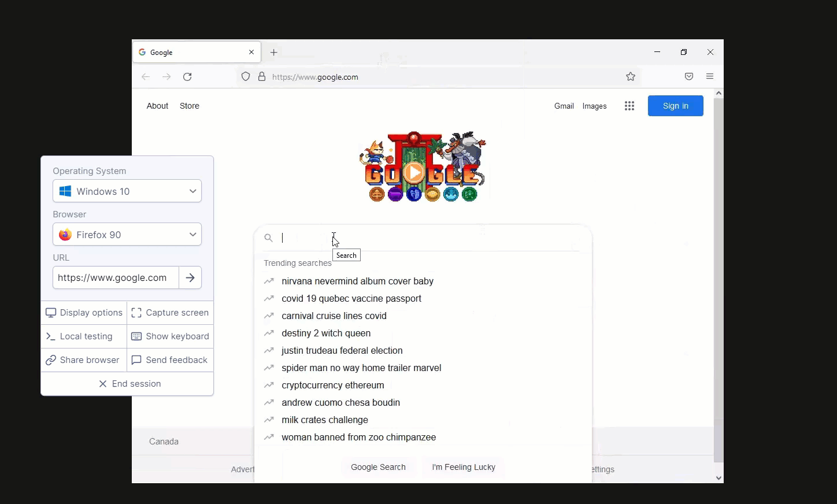Viewport: 837px width, 504px height.
Task: Click Share browser
Action: (x=84, y=360)
